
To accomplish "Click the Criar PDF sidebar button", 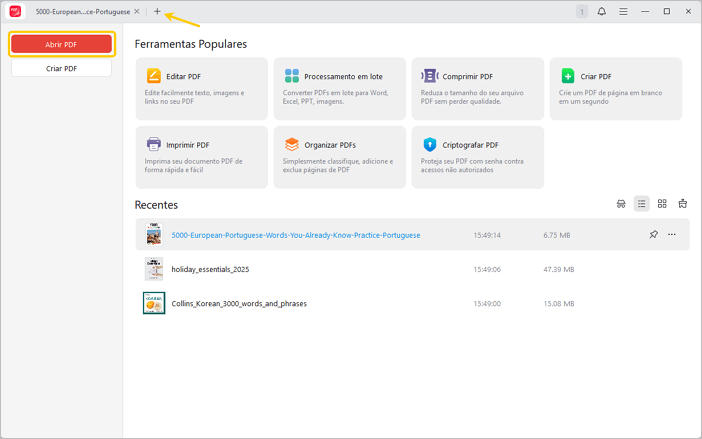I will pos(61,68).
